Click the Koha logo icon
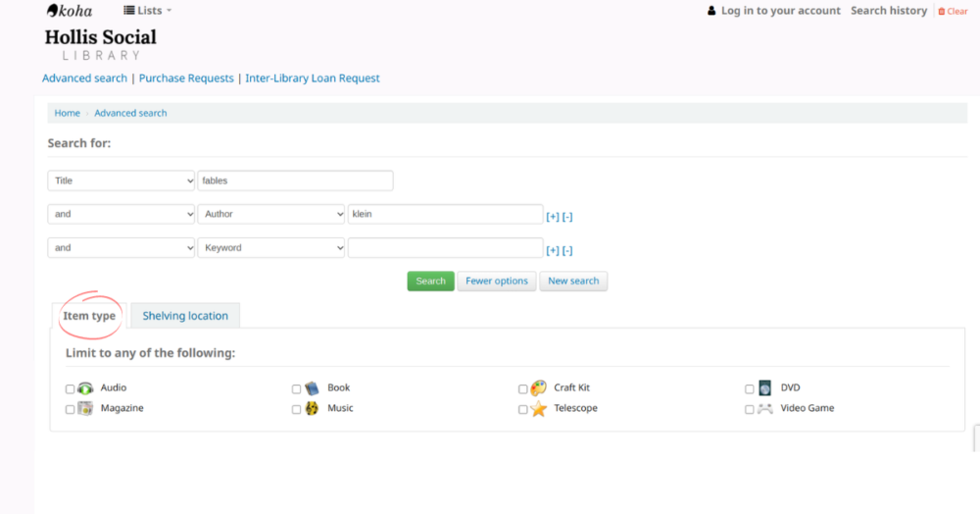 point(70,11)
